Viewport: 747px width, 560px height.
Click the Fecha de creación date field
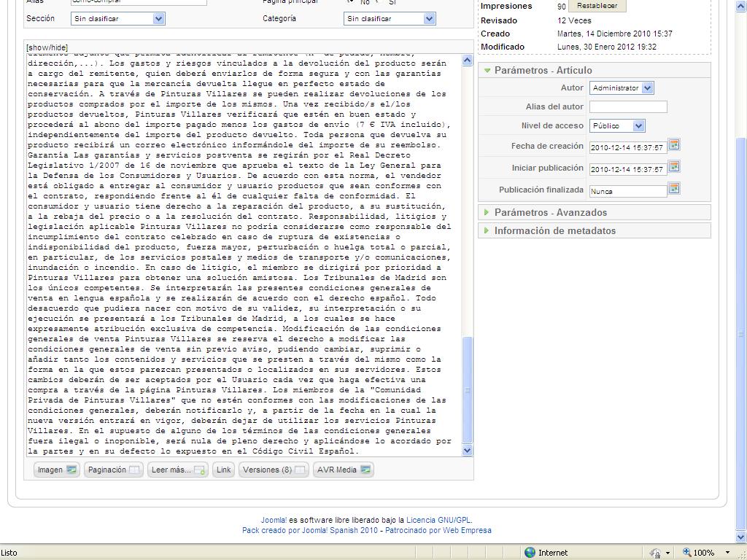coord(628,147)
